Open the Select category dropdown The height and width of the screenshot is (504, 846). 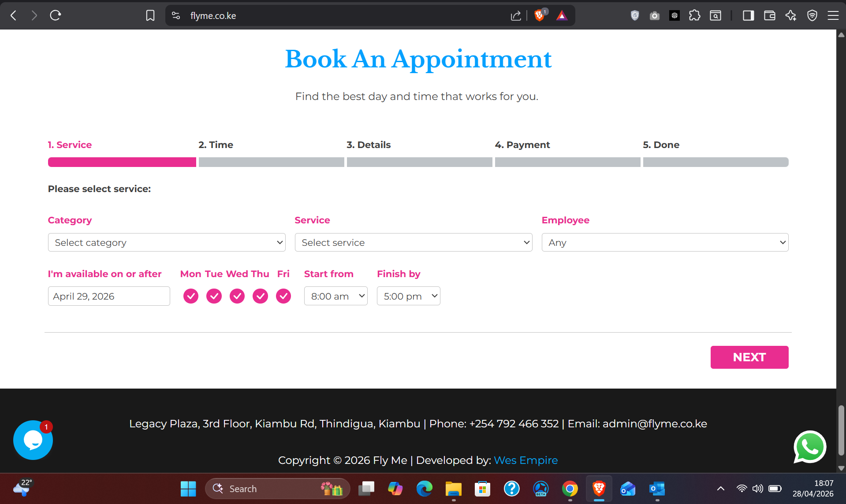(x=167, y=243)
